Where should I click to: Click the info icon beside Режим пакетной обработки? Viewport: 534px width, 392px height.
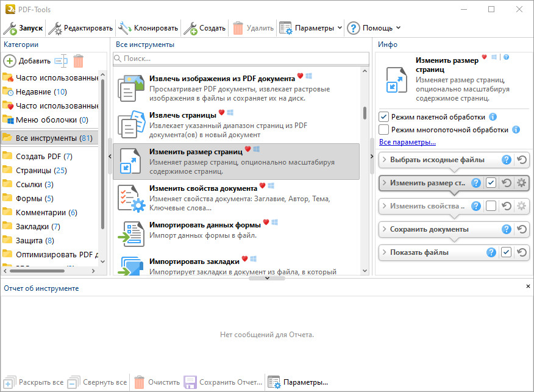[x=493, y=117]
